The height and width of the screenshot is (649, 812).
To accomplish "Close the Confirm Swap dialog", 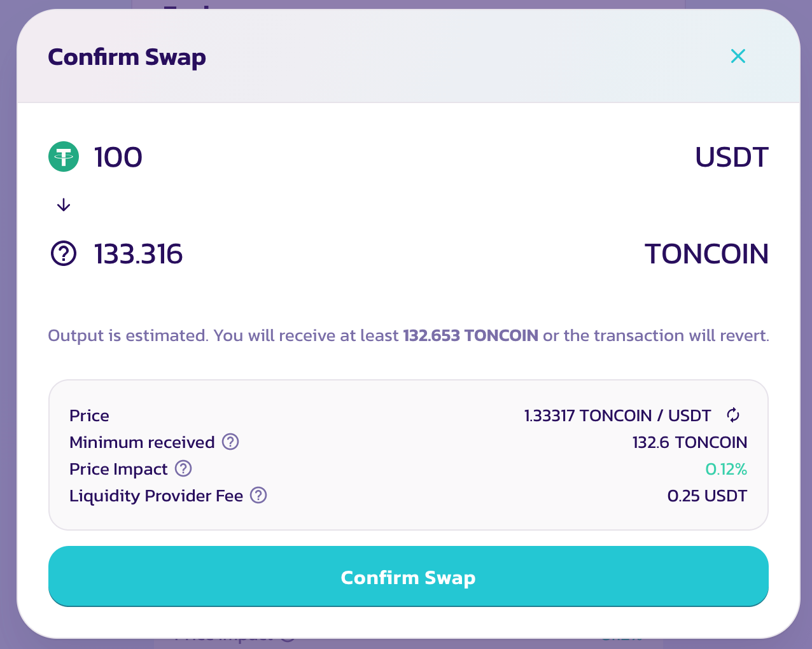I will 738,56.
